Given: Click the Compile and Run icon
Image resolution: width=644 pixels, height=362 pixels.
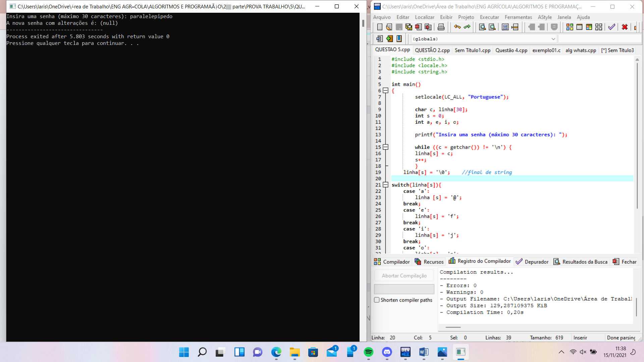Looking at the screenshot, I should point(589,27).
